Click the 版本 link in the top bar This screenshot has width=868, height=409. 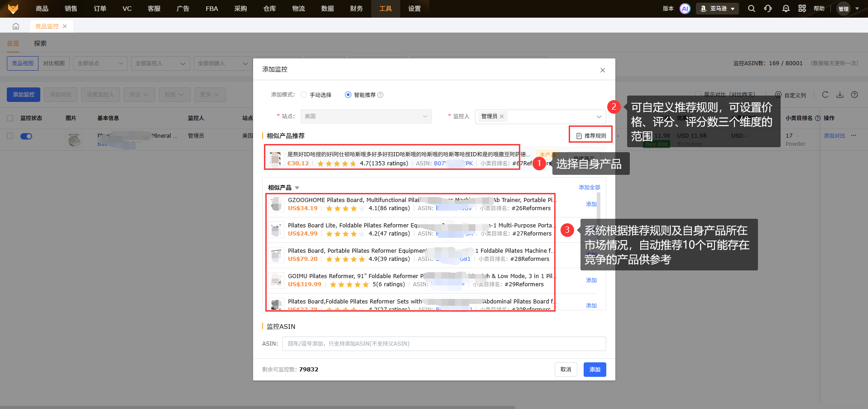pyautogui.click(x=668, y=9)
